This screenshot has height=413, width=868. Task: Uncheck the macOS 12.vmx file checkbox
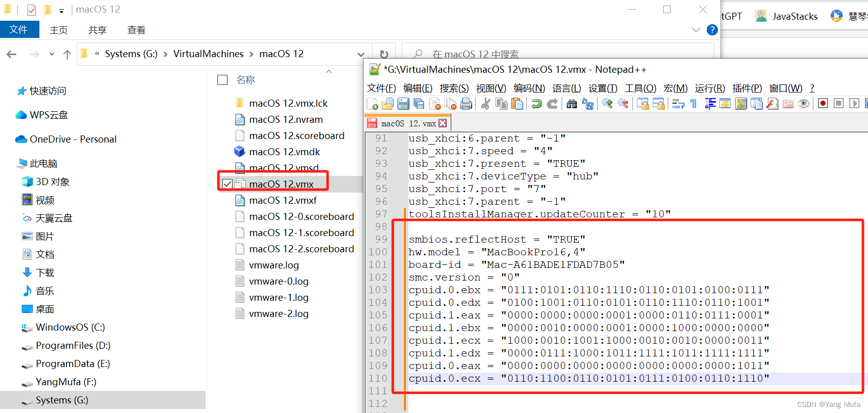click(x=227, y=184)
